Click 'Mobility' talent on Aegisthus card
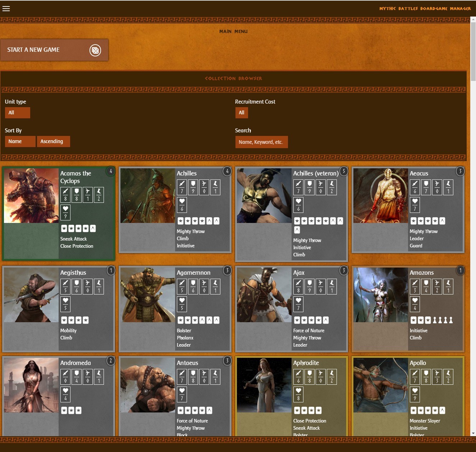 pos(68,331)
